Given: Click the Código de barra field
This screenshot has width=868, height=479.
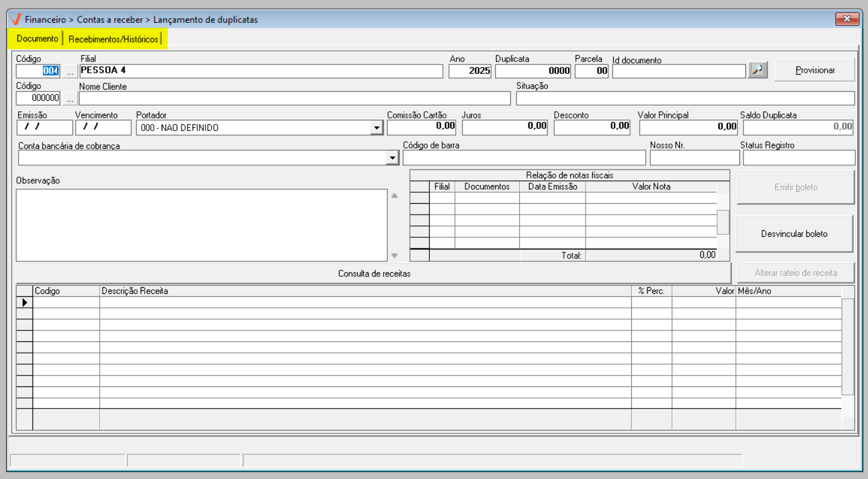Looking at the screenshot, I should pos(524,157).
